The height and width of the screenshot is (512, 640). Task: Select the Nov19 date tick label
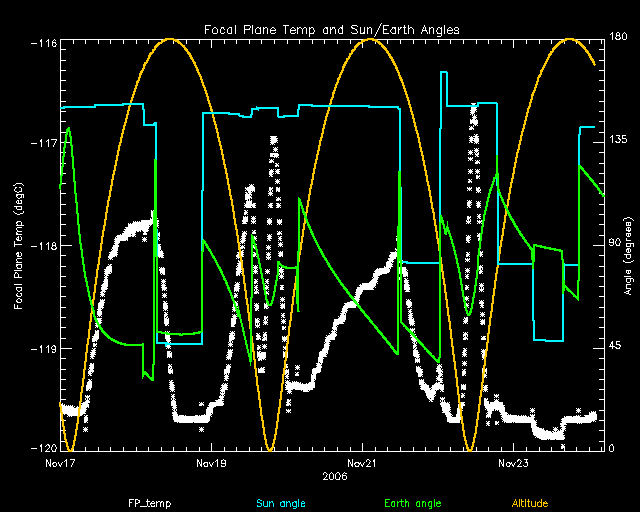click(x=210, y=464)
